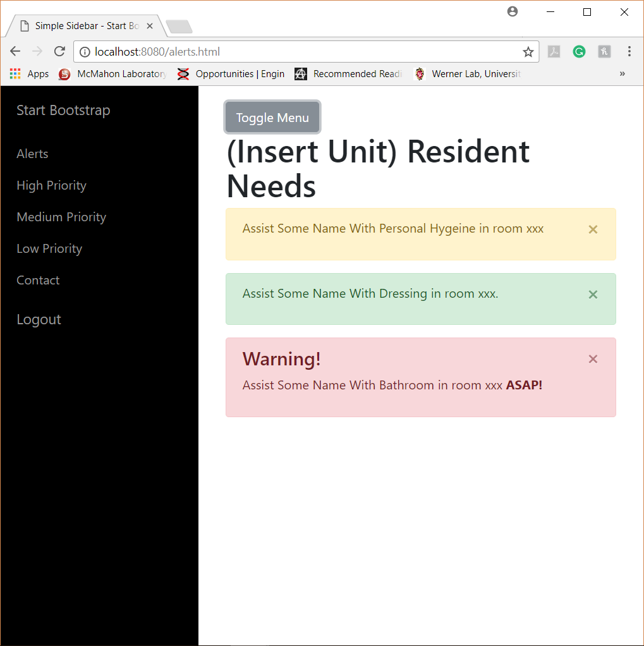This screenshot has height=646, width=644.
Task: Click the gray extension icon beside Grammarly
Action: pos(604,51)
